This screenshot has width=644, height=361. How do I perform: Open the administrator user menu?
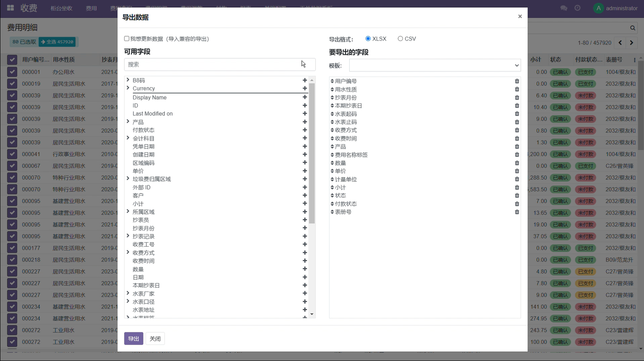(616, 8)
